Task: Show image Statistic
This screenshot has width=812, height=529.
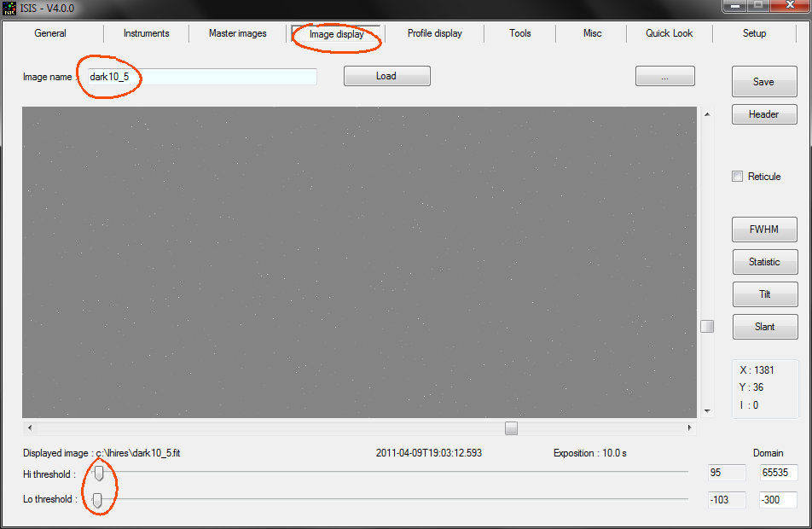Action: point(764,262)
